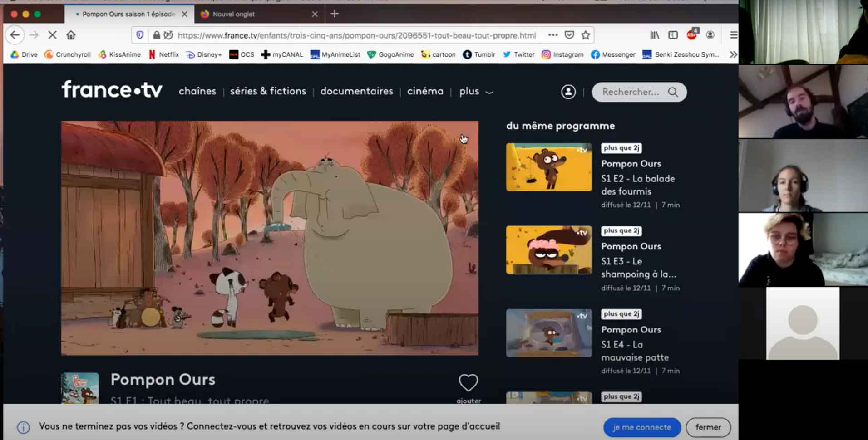
Task: Click the padlock site security icon
Action: (156, 35)
